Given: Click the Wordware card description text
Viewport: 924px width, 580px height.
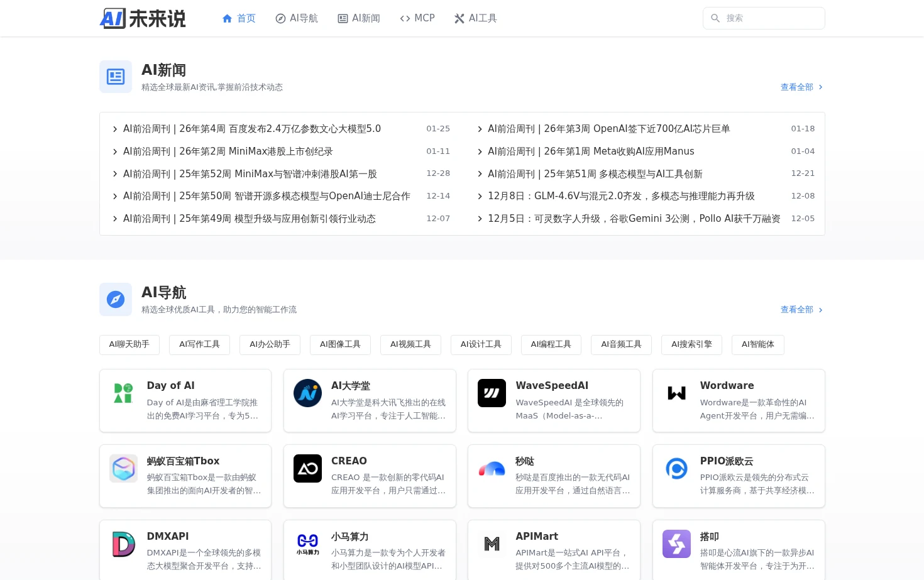Looking at the screenshot, I should [757, 409].
